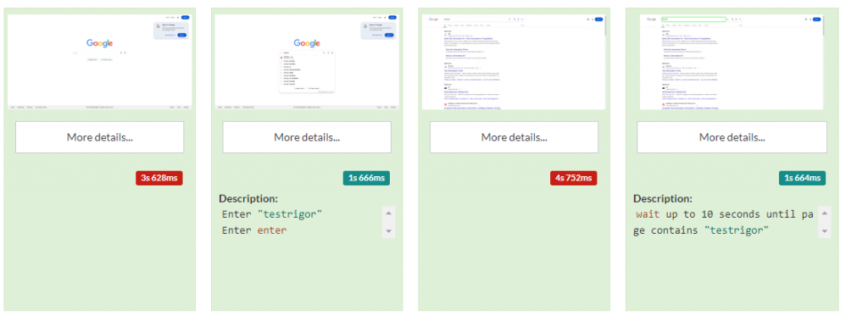Click the down arrow beside the Enter enter description
This screenshot has width=868, height=321.
388,230
